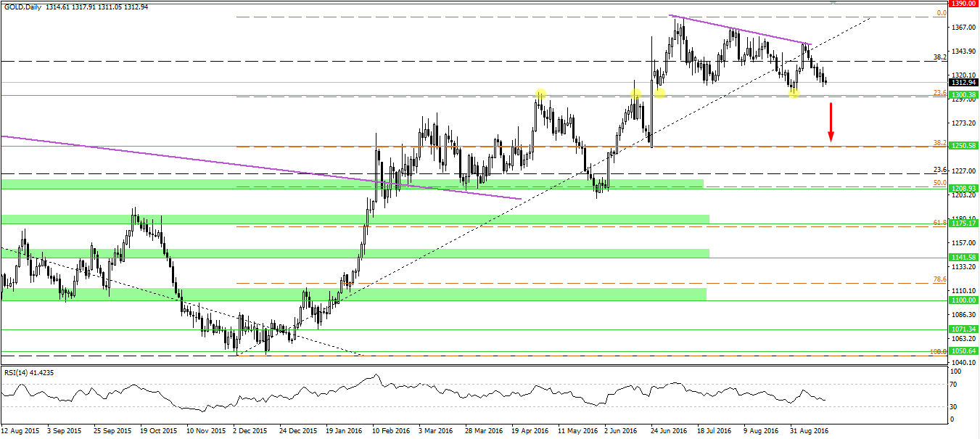Click the 1100.00 price level label
Image resolution: width=980 pixels, height=439 pixels.
pyautogui.click(x=963, y=300)
